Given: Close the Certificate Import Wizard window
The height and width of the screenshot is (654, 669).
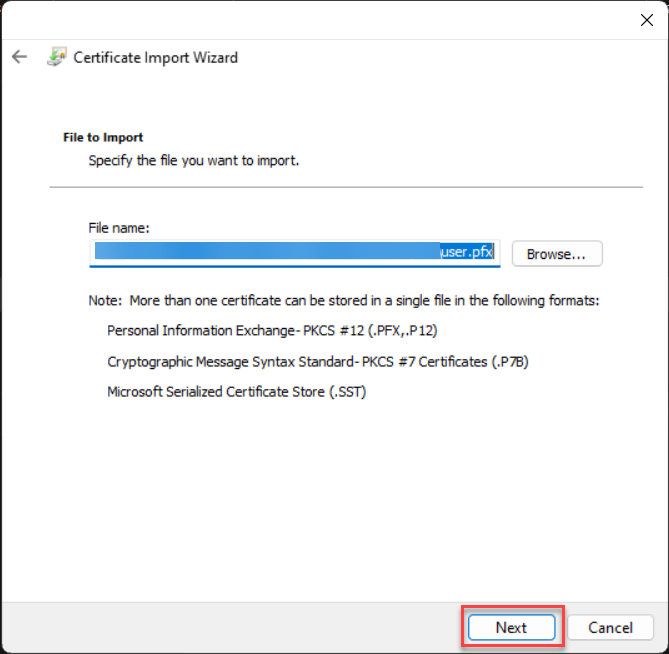Looking at the screenshot, I should [646, 19].
